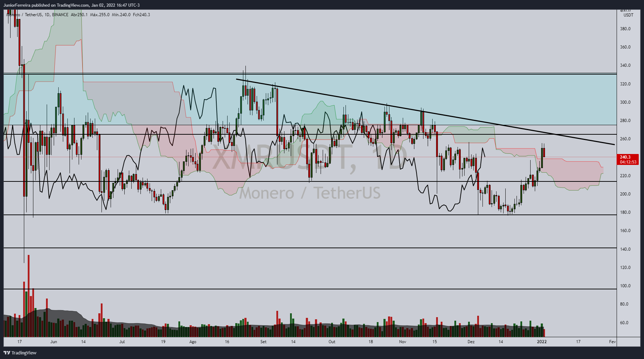Click the Jun date label on time axis
Image resolution: width=644 pixels, height=359 pixels.
coord(54,342)
